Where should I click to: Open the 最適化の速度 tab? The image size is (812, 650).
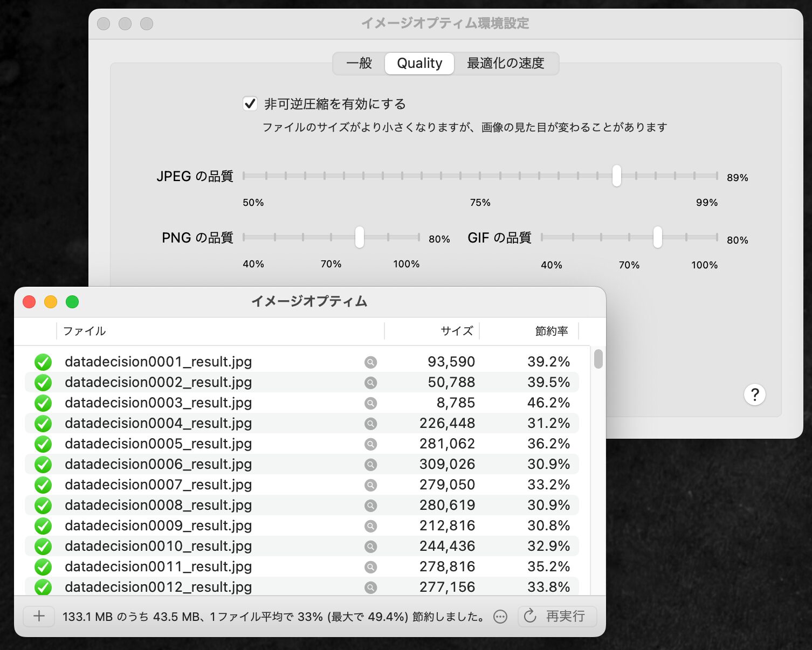click(x=505, y=64)
